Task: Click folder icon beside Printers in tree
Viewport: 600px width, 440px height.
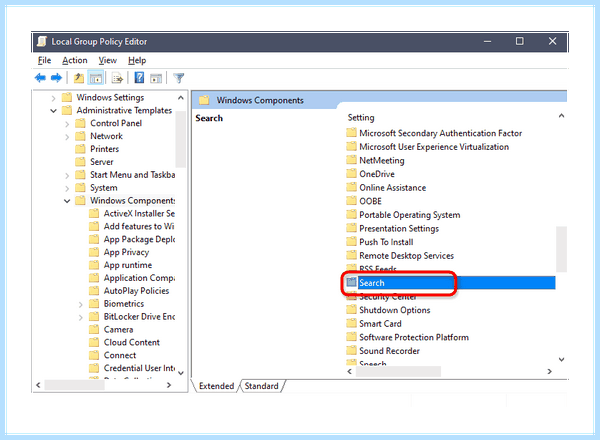Action: coord(80,149)
